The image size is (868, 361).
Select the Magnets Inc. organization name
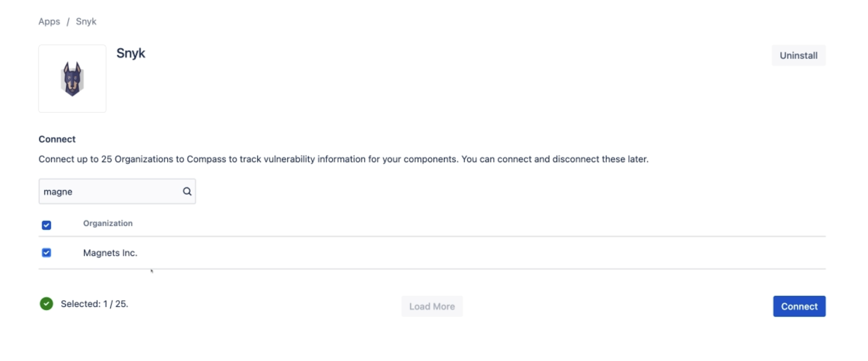(x=110, y=253)
